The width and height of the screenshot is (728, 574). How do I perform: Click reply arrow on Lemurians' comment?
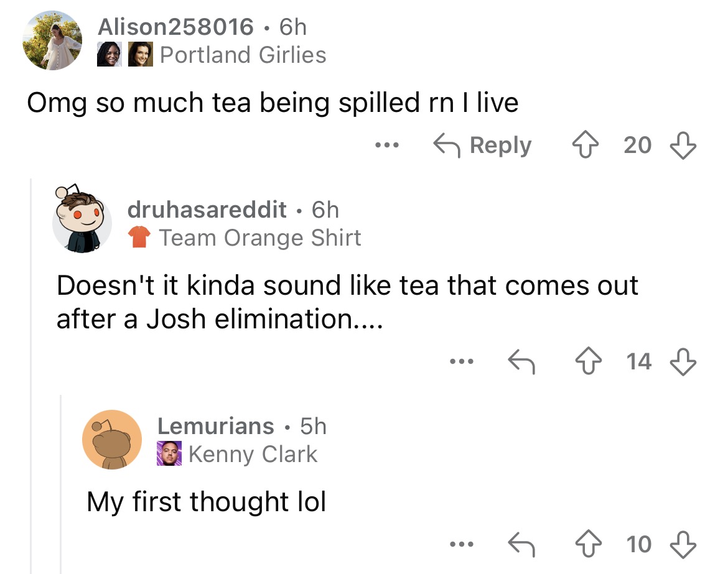pyautogui.click(x=521, y=544)
